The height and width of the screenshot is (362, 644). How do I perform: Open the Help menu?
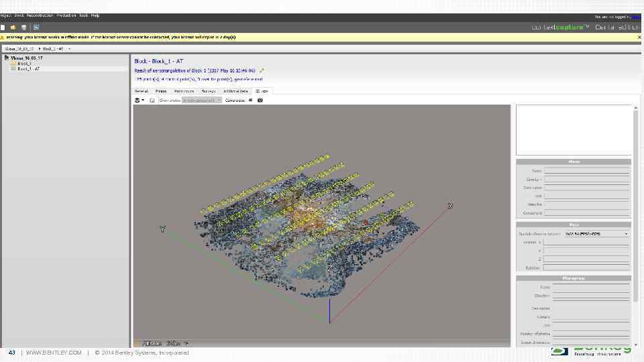pos(95,15)
